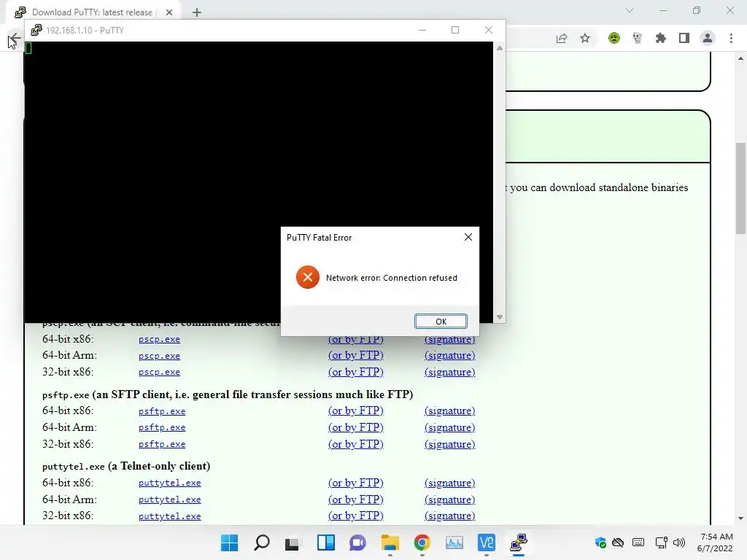
Task: Click PuTTY terminal scrollbar up arrow
Action: coord(499,48)
